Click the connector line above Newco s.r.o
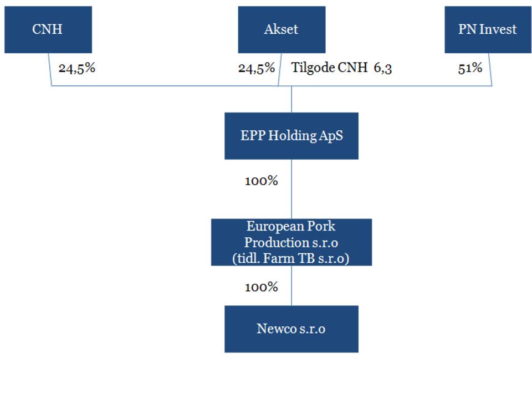532x399 pixels. tap(291, 285)
